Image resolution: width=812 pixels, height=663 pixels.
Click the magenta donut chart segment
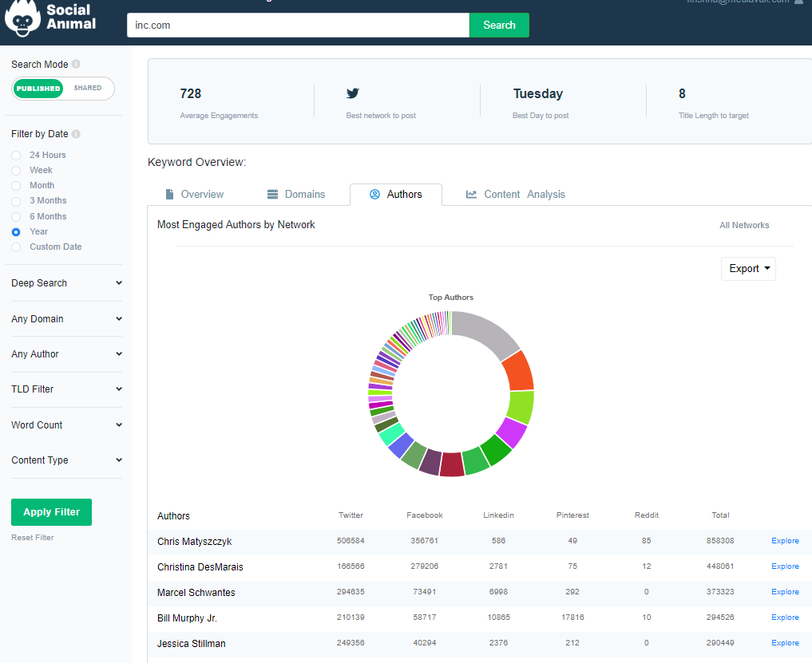(512, 432)
